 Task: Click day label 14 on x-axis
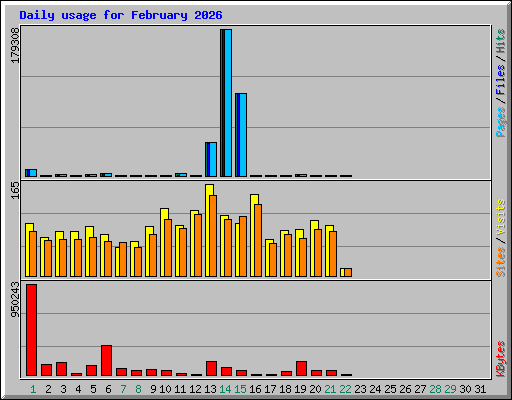point(225,389)
